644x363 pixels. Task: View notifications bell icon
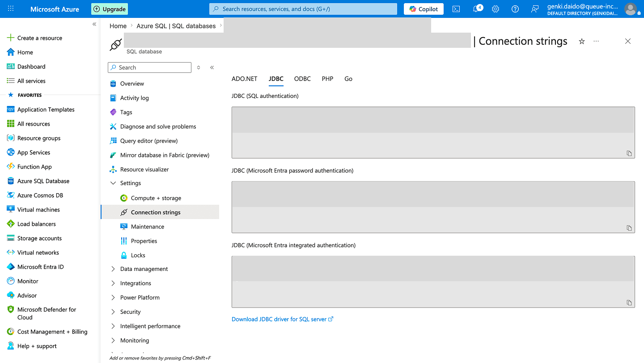pos(477,9)
